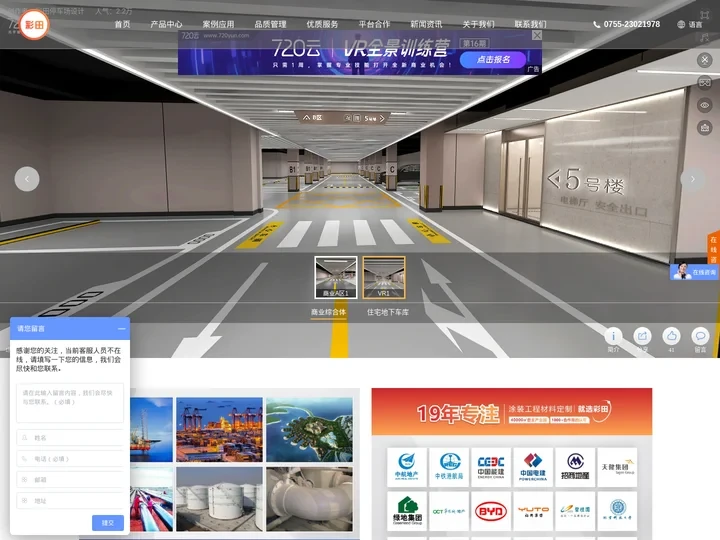This screenshot has width=720, height=540.
Task: Like the panorama with thumbs-up icon
Action: click(671, 337)
